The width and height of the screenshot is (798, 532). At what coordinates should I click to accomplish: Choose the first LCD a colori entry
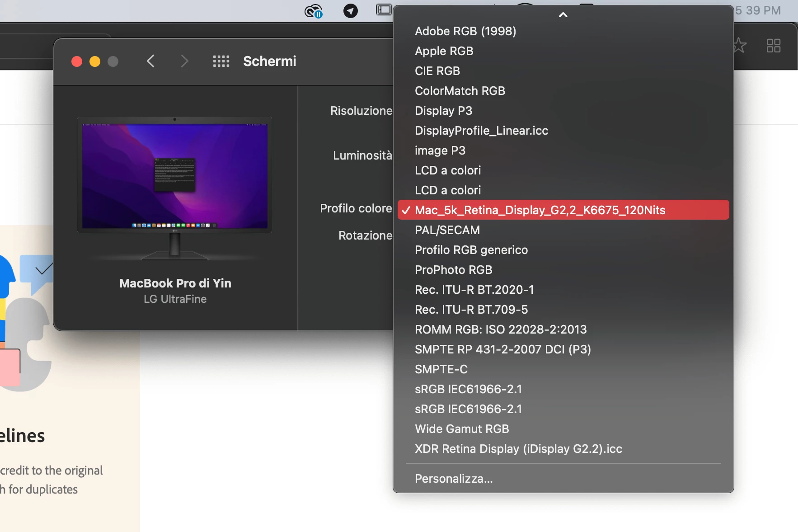point(563,170)
